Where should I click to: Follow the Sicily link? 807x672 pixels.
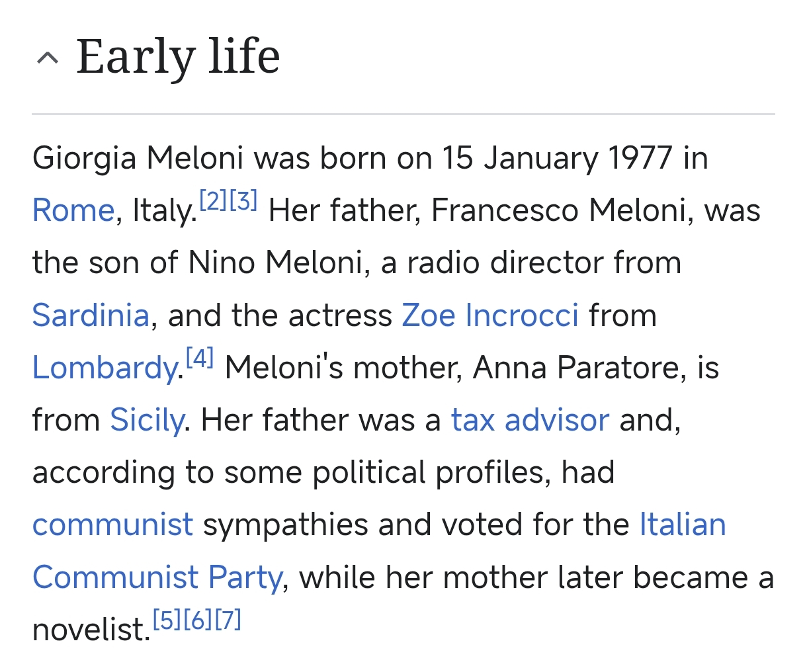(147, 421)
